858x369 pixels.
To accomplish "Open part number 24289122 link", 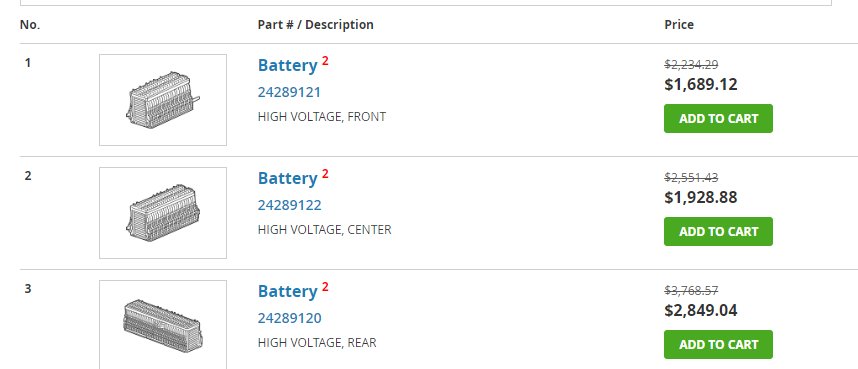I will click(289, 205).
